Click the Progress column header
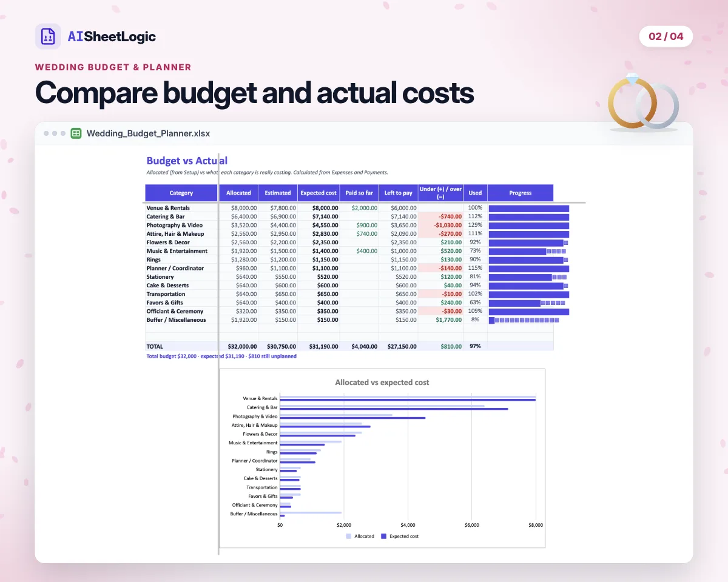The image size is (728, 582). [x=521, y=193]
